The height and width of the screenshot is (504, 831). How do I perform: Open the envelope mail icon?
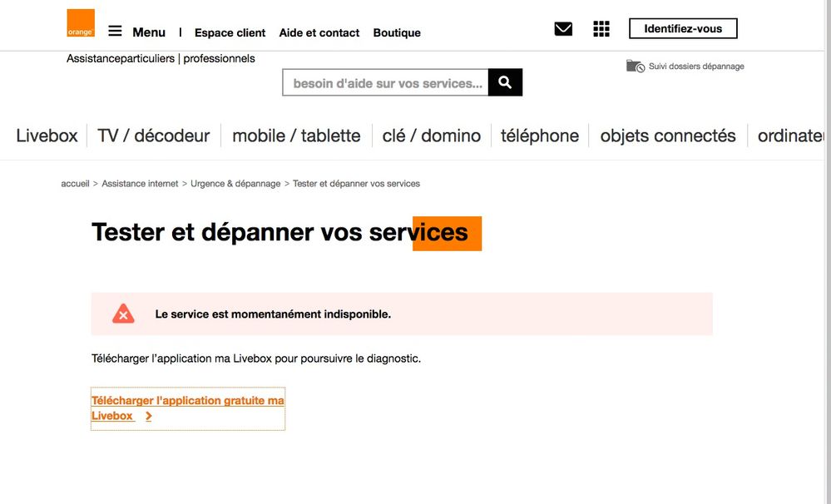(562, 27)
